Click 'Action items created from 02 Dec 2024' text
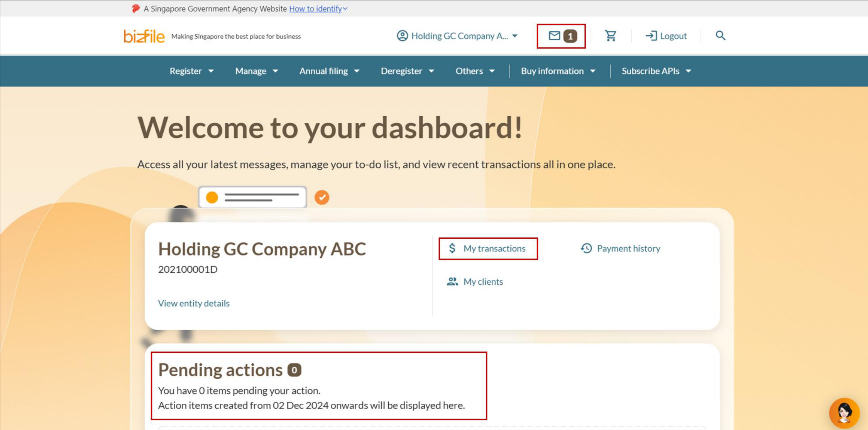The height and width of the screenshot is (430, 868). pyautogui.click(x=311, y=405)
